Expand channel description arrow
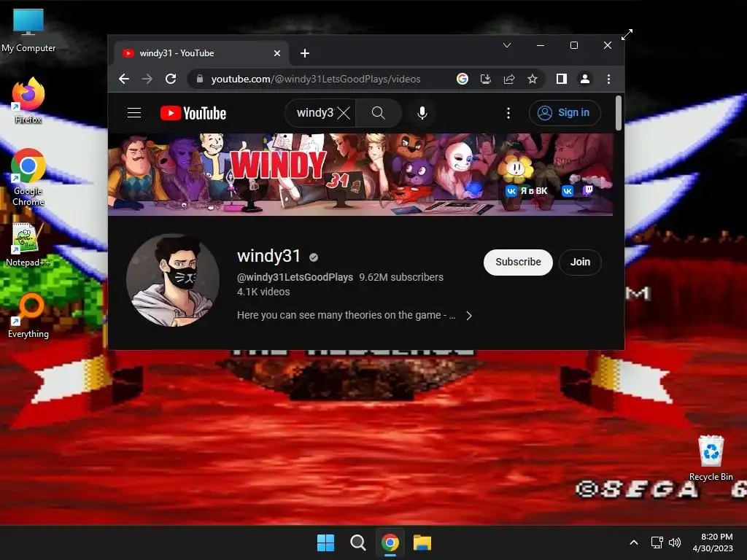The image size is (747, 560). (x=469, y=316)
